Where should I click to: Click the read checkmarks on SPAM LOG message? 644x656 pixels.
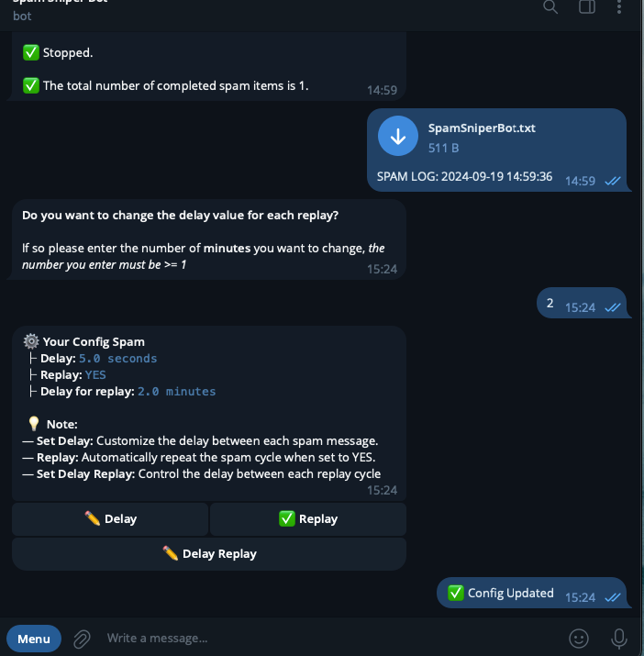pos(613,181)
